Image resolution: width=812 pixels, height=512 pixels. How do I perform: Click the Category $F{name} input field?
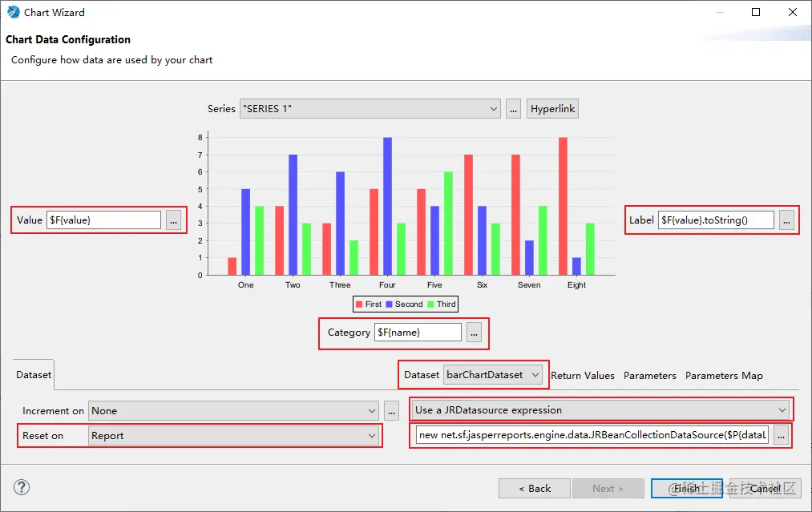pyautogui.click(x=418, y=333)
